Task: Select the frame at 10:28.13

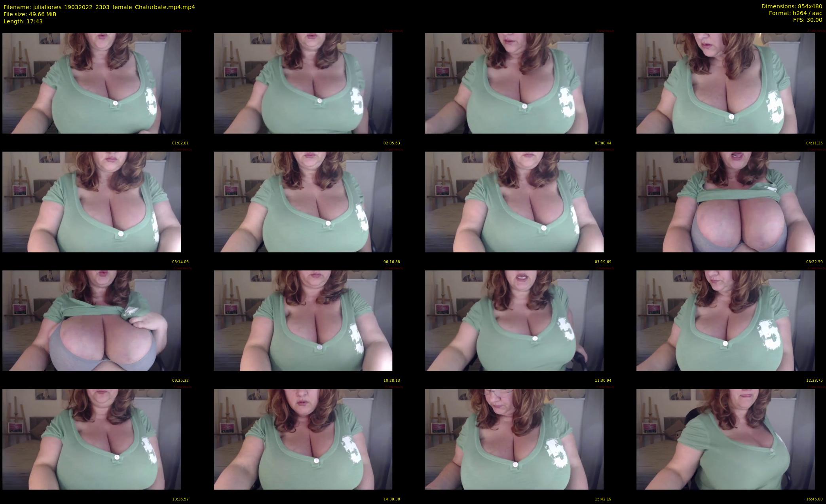Action: pos(303,320)
